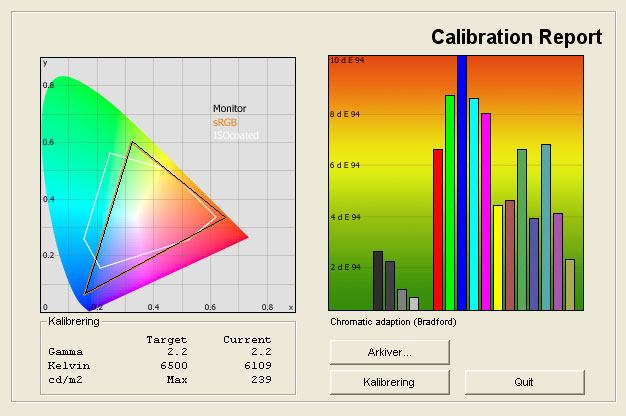Select the yellow bar in chart
Image resolution: width=626 pixels, height=416 pixels.
[x=498, y=257]
